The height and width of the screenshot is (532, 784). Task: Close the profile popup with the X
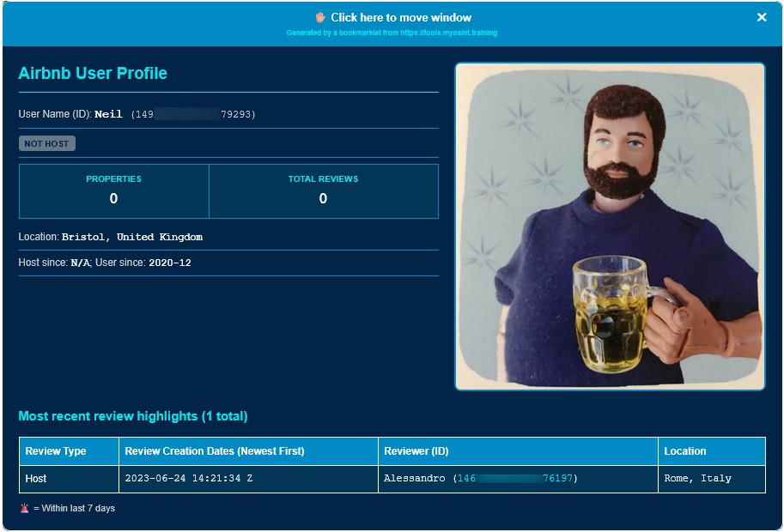(762, 17)
